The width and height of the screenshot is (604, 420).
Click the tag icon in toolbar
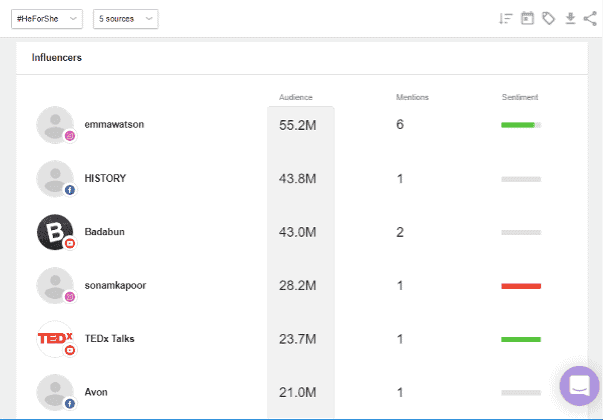coord(548,18)
